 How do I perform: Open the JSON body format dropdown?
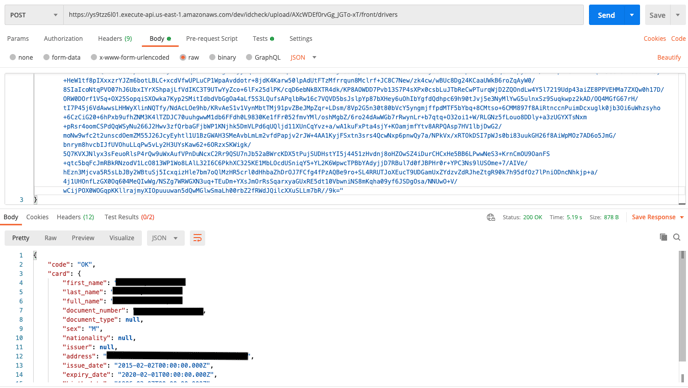click(x=303, y=57)
